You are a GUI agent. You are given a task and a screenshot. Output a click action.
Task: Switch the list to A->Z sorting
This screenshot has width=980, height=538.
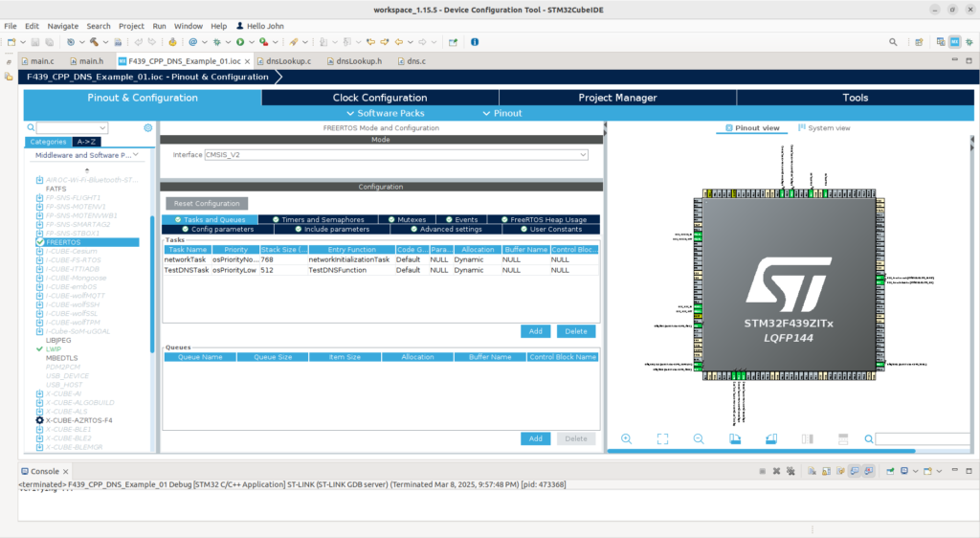coord(86,142)
